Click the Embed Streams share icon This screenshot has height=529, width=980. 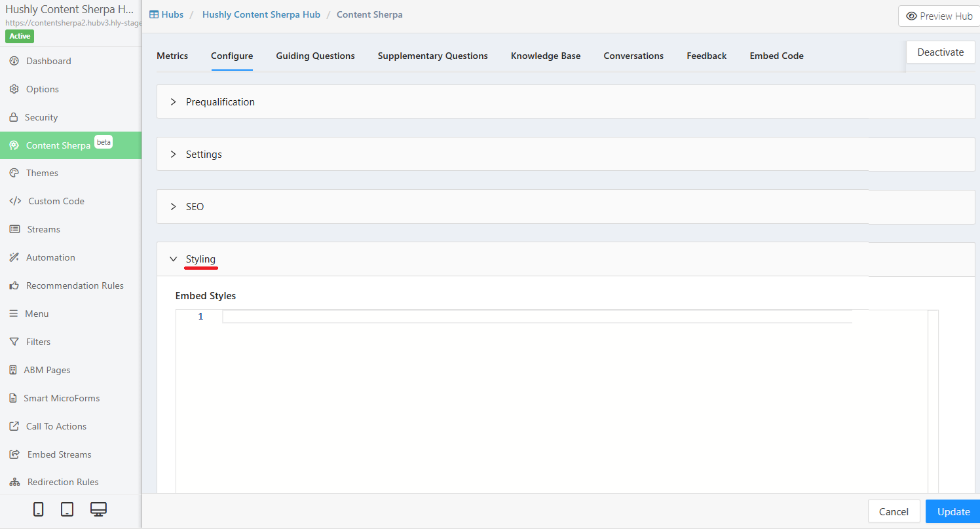click(14, 454)
